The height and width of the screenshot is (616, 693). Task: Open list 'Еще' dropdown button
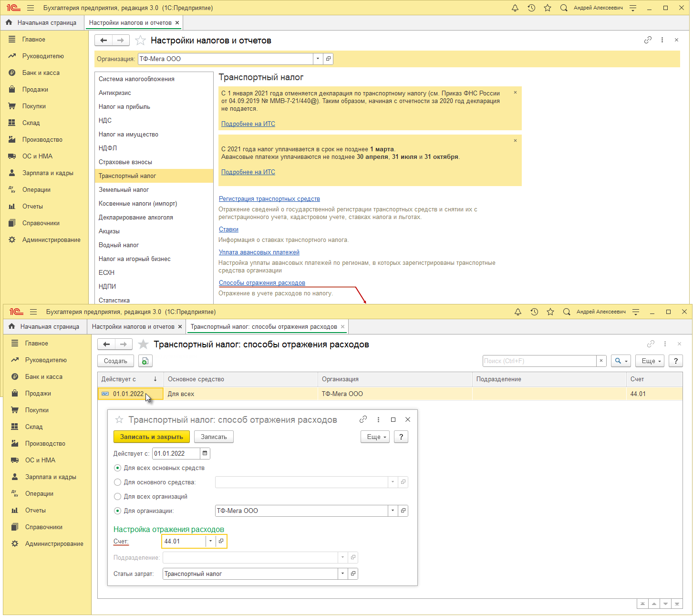650,361
